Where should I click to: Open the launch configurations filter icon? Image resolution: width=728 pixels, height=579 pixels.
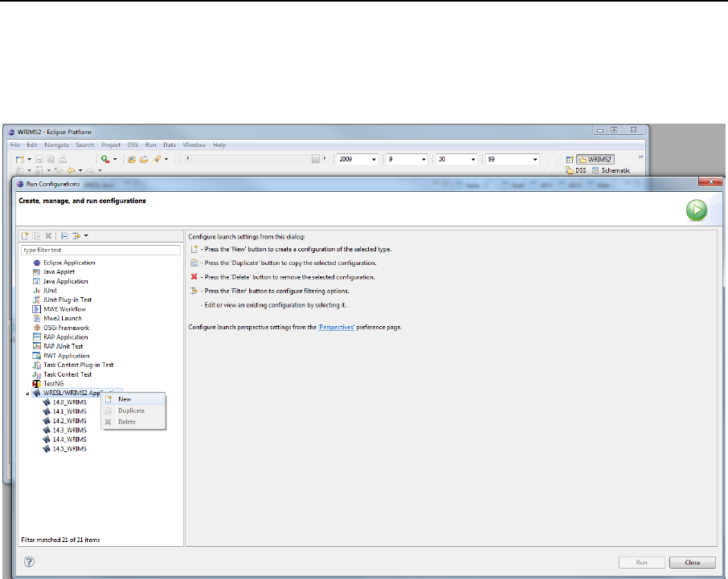[x=76, y=235]
